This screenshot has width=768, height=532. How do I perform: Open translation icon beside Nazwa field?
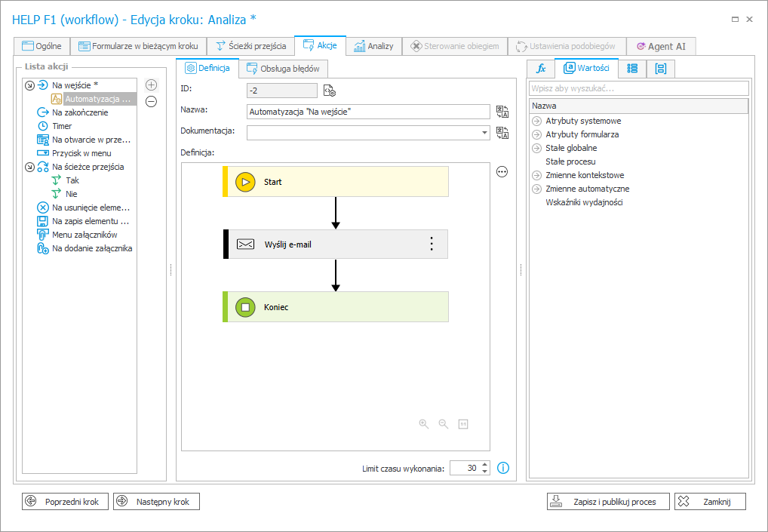click(x=502, y=112)
